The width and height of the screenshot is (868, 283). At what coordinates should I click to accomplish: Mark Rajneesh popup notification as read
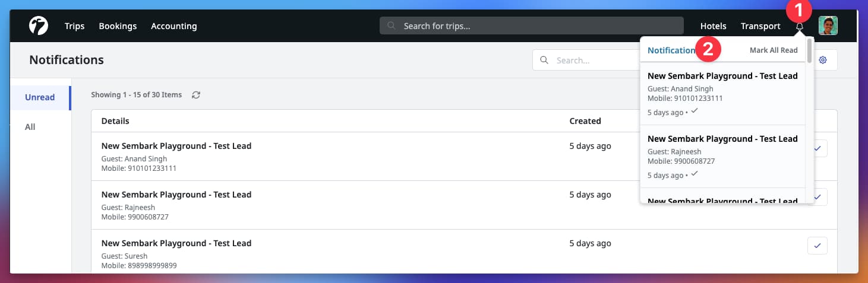point(695,174)
